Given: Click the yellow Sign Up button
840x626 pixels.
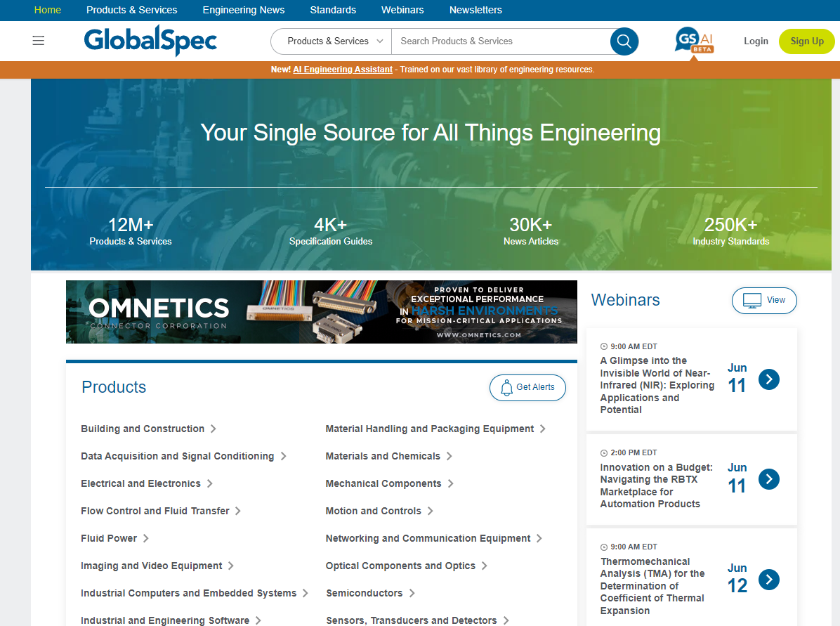Looking at the screenshot, I should click(x=806, y=41).
